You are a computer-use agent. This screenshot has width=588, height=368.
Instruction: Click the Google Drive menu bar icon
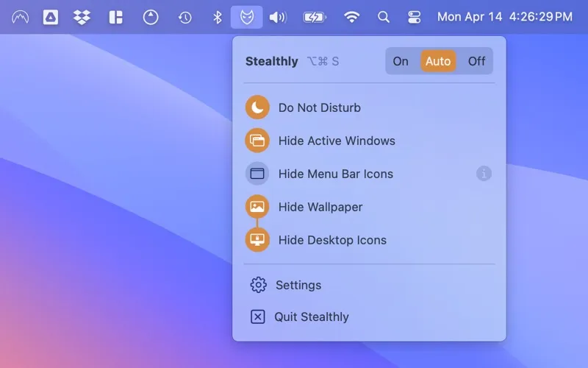pos(51,17)
